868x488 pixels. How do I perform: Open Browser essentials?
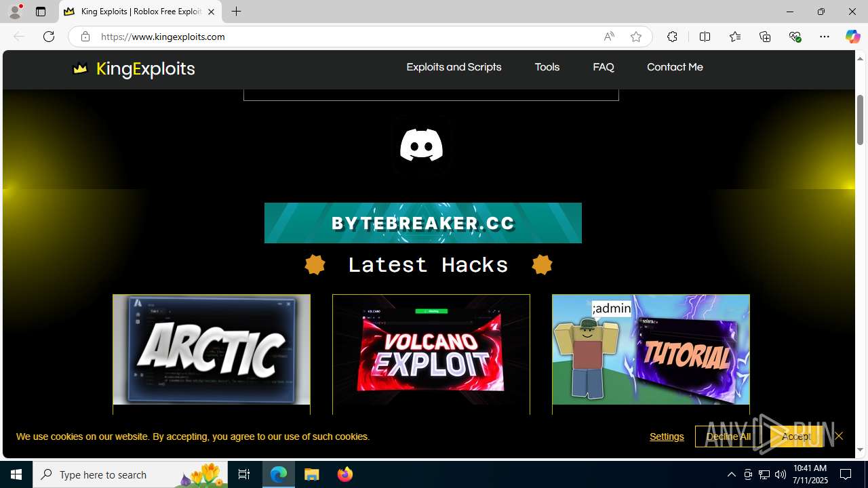tap(795, 37)
